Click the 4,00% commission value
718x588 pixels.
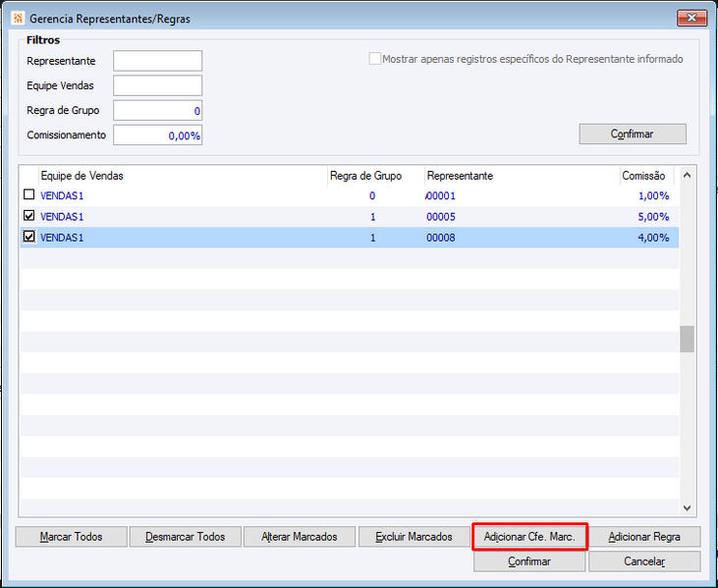click(x=653, y=238)
